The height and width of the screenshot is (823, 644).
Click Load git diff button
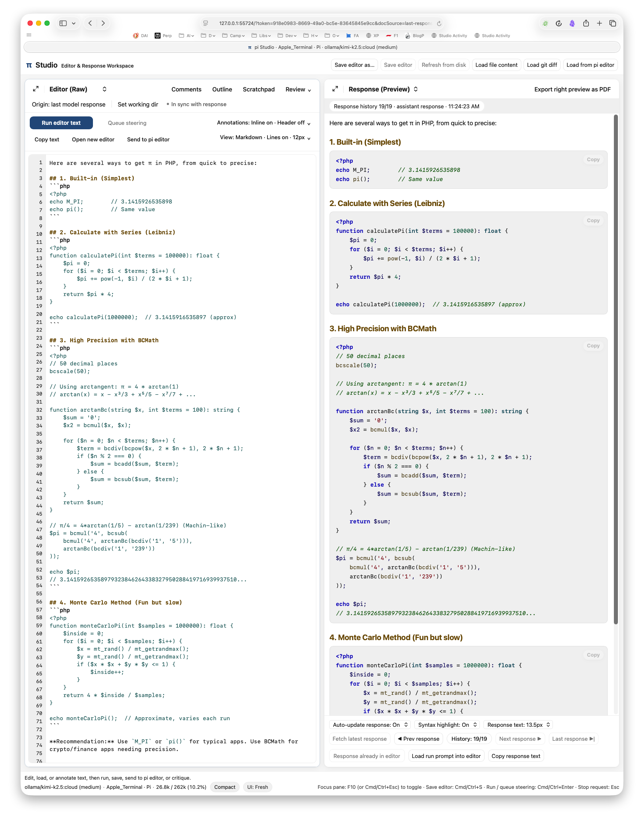point(542,65)
